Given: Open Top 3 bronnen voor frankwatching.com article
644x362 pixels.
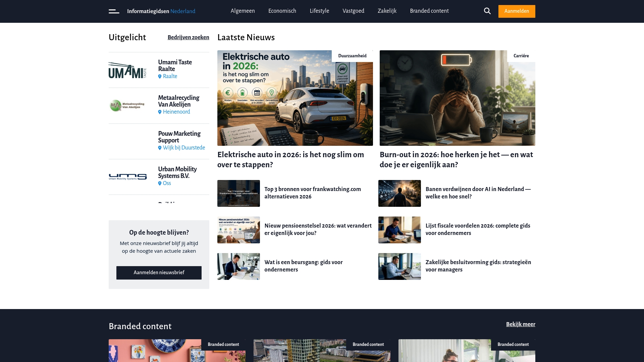Looking at the screenshot, I should tap(313, 193).
